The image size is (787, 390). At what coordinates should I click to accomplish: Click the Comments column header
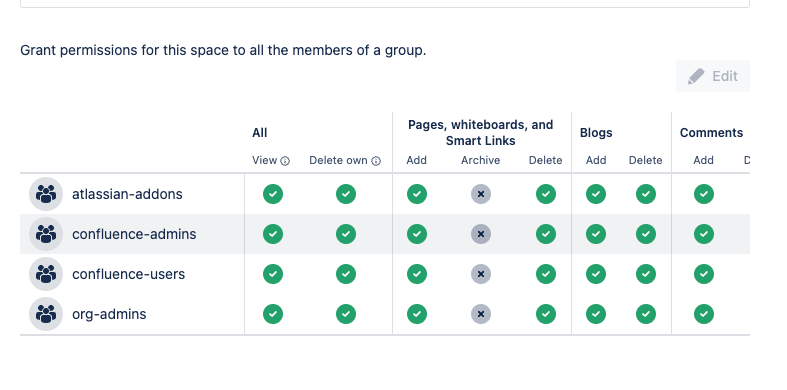coord(711,133)
